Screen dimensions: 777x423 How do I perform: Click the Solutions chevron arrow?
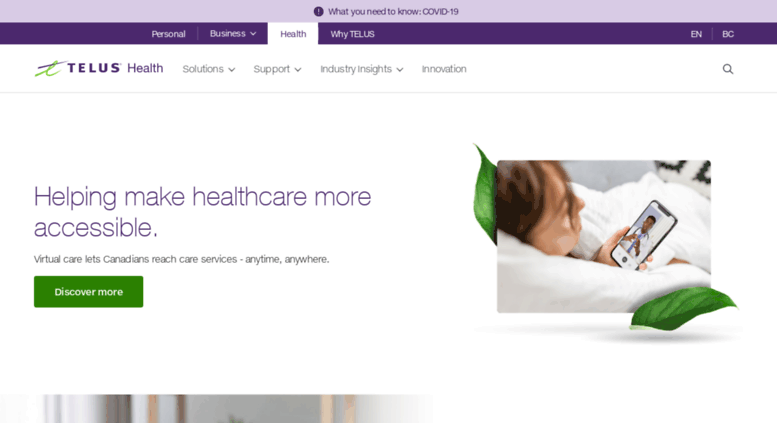pyautogui.click(x=231, y=70)
